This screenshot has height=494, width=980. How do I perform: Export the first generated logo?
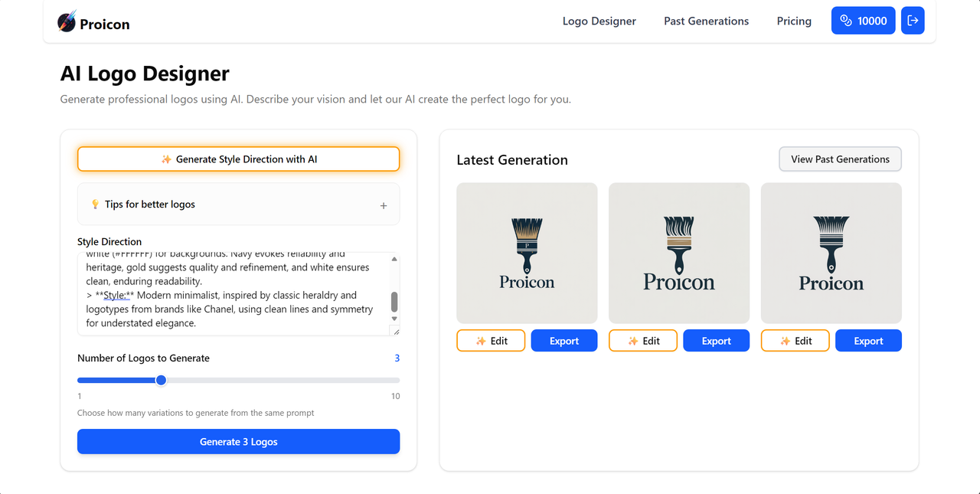click(564, 341)
